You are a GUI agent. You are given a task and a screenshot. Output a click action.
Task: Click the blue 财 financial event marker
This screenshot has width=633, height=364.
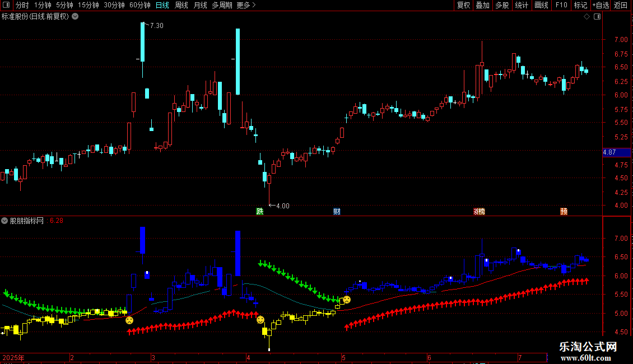[337, 212]
